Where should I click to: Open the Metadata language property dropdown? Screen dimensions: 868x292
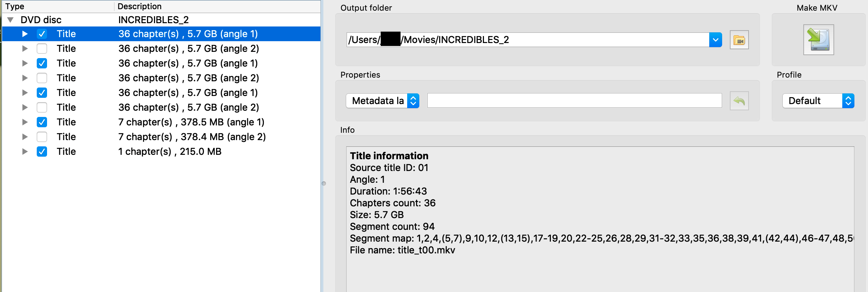pos(383,101)
